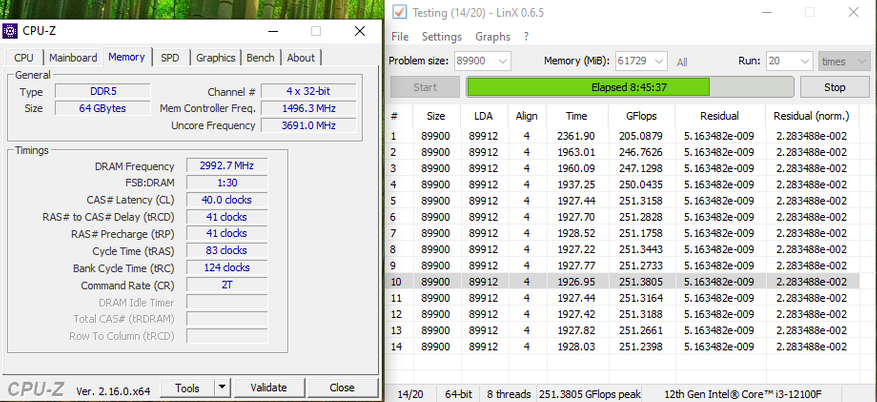The image size is (877, 402).
Task: Click the 64-bit status bar entry
Action: click(458, 394)
